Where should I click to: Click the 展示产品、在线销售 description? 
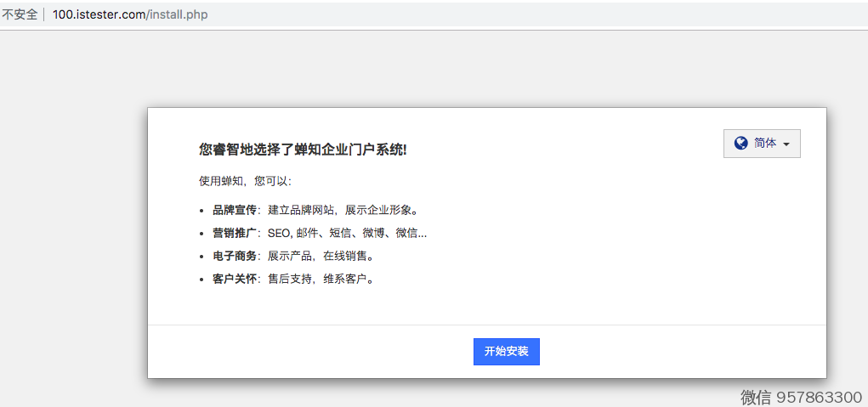click(321, 256)
